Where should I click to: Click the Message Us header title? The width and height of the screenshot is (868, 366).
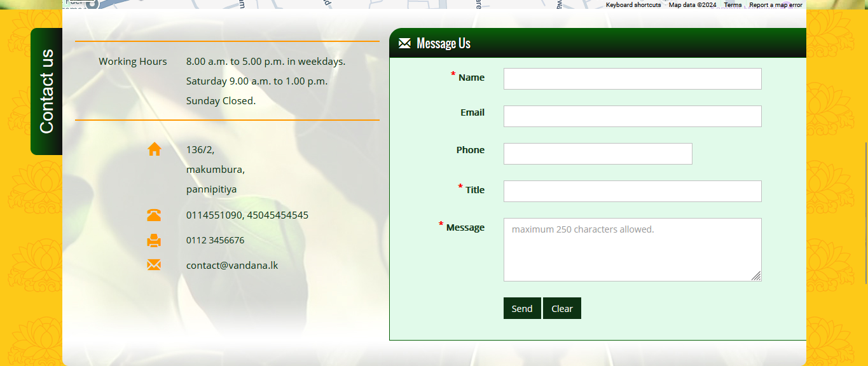click(443, 43)
